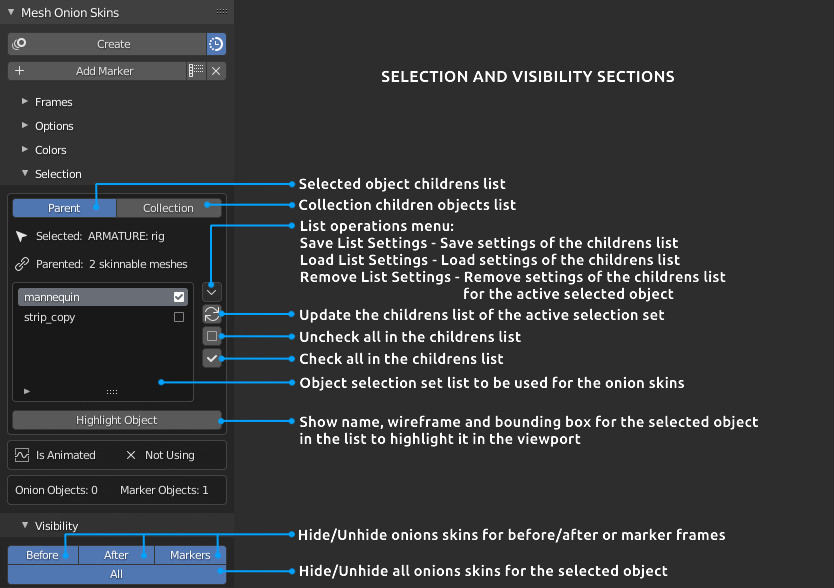Uncheck the mannequin checkbox

(x=179, y=297)
